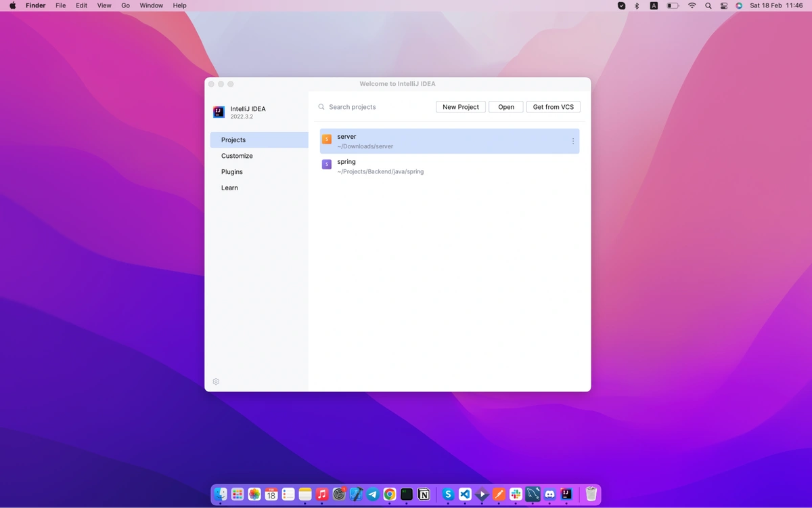Open the File menu
812x508 pixels.
(61, 5)
